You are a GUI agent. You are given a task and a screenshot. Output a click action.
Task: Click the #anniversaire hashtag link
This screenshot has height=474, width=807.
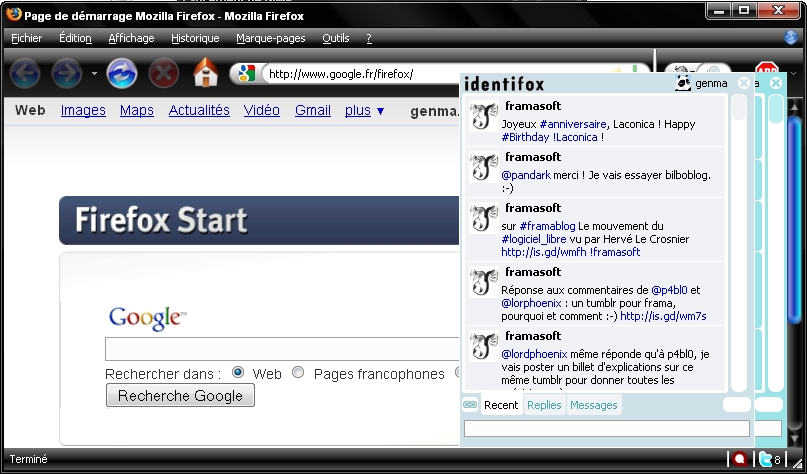pyautogui.click(x=573, y=124)
